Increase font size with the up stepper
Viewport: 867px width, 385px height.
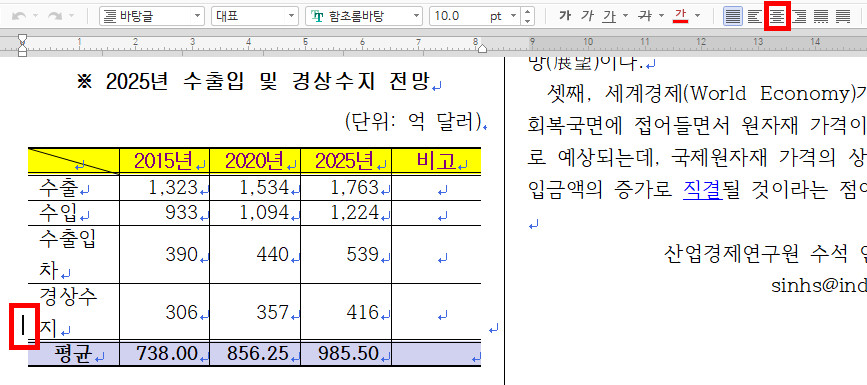click(x=527, y=12)
